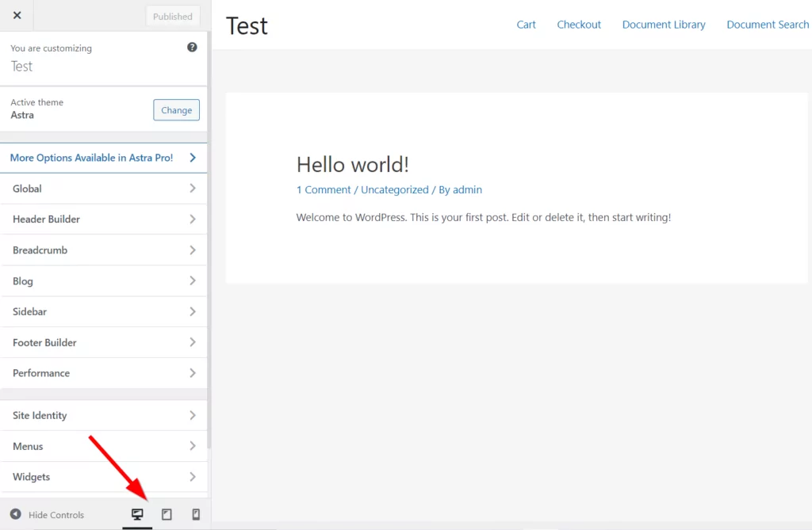Click the help question mark icon

coord(192,48)
